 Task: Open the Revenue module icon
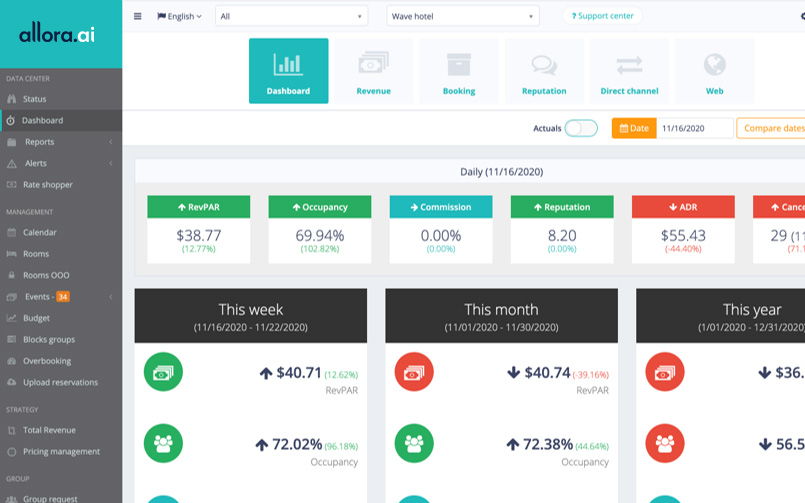[x=373, y=64]
